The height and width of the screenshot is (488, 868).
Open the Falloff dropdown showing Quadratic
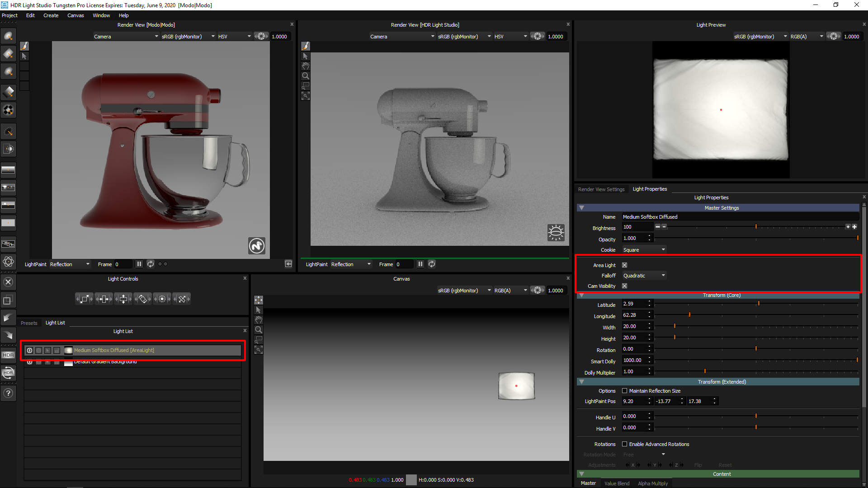point(644,276)
